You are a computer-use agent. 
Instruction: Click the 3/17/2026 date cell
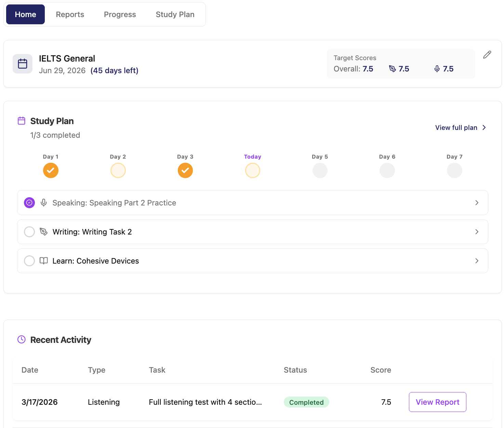click(40, 402)
